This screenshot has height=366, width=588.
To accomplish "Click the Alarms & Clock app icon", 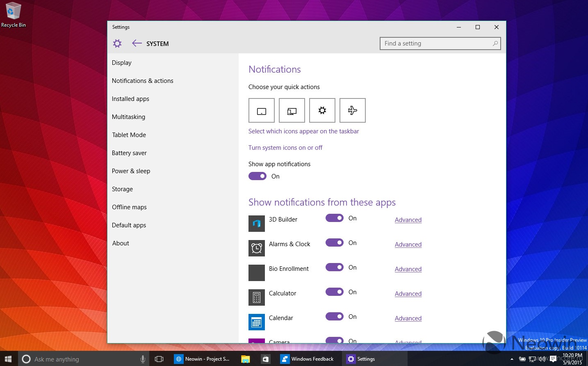I will tap(257, 248).
